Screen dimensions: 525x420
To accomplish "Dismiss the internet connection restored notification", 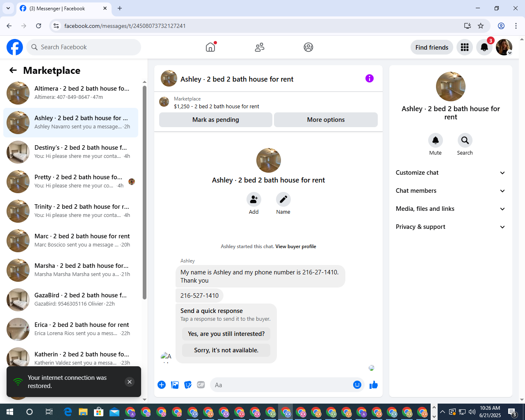I will tap(130, 382).
